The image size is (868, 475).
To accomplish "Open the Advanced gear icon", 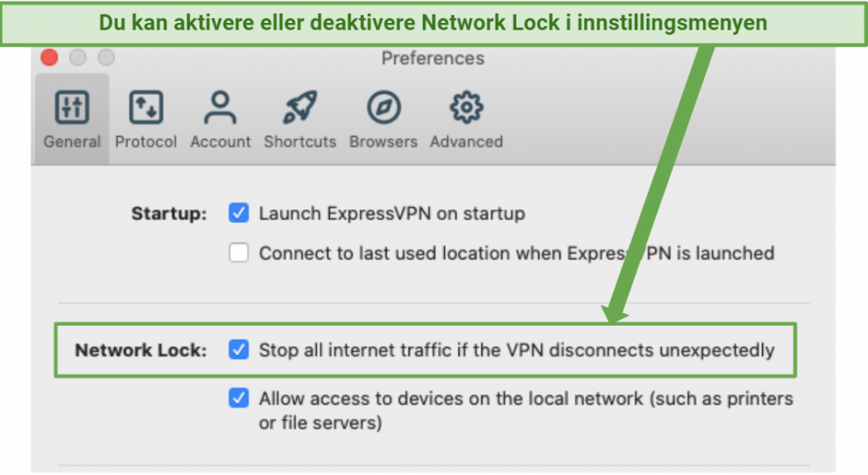I will [466, 107].
